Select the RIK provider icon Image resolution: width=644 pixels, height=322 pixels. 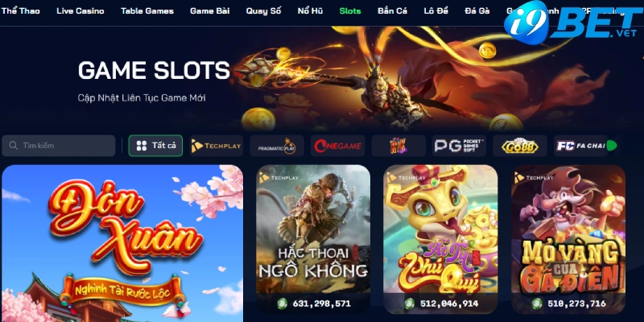[x=398, y=146]
